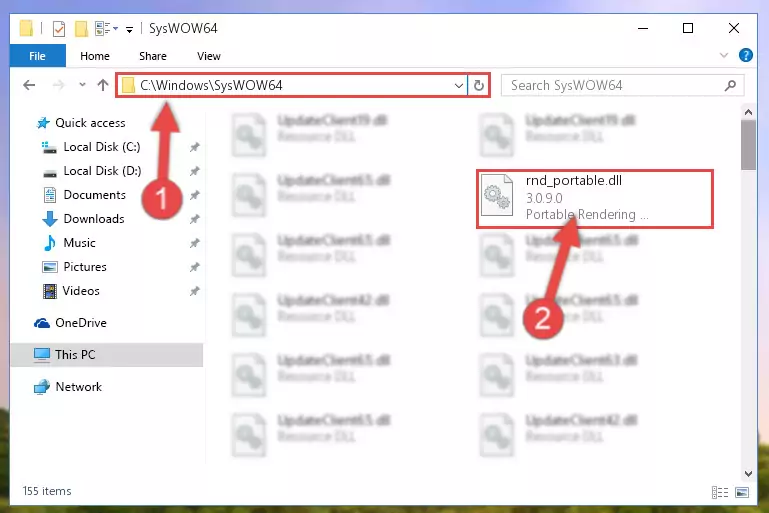Open the File ribbon tab
The height and width of the screenshot is (513, 769).
pyautogui.click(x=37, y=56)
